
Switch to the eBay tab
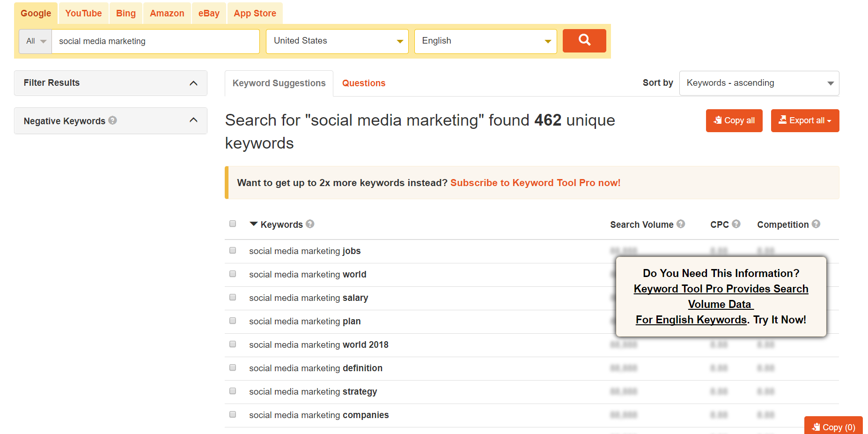click(209, 13)
